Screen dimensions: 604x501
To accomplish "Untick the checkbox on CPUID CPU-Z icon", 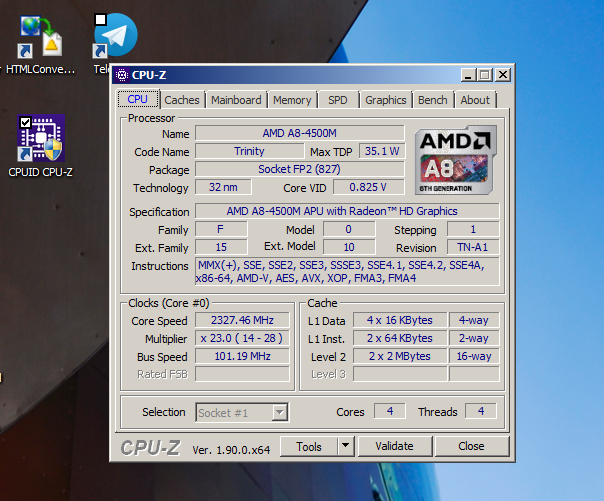I will click(26, 123).
